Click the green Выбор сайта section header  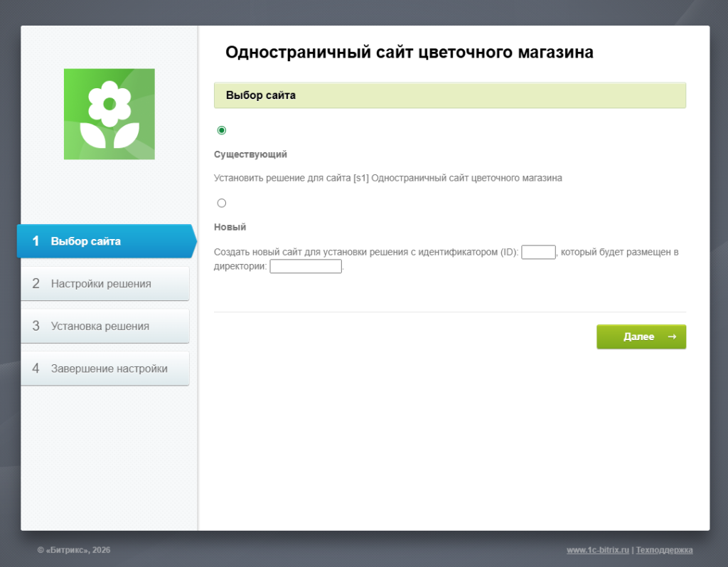pyautogui.click(x=449, y=95)
